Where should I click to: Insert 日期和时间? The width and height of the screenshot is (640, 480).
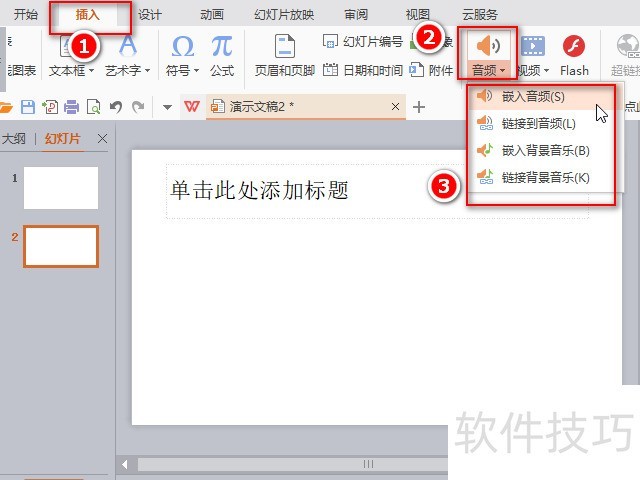click(x=362, y=70)
